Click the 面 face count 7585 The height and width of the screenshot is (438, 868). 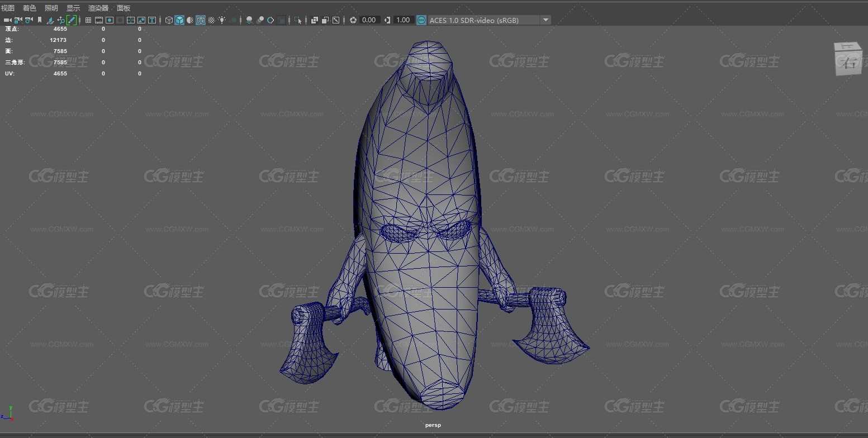point(60,51)
